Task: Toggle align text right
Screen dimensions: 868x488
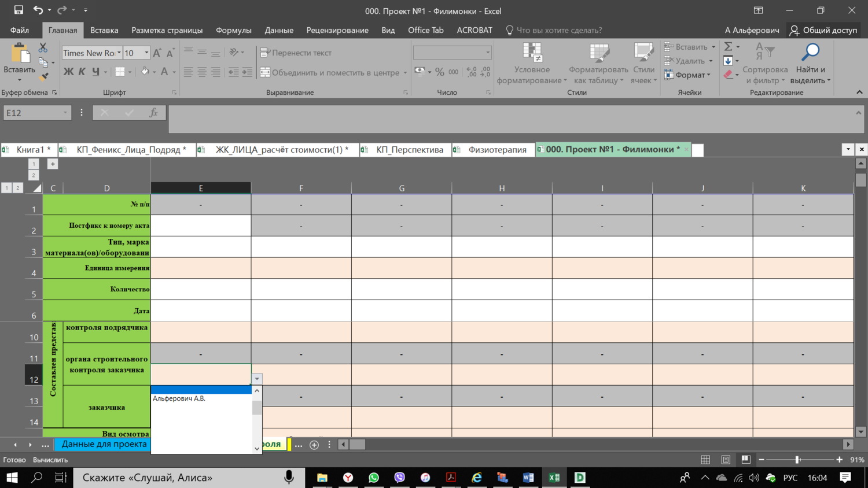Action: pos(216,72)
